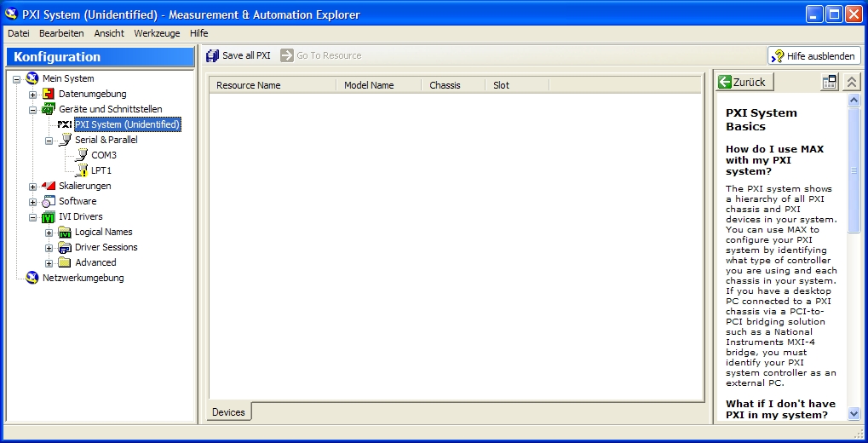The image size is (868, 443).
Task: Select the Devices tab
Action: click(x=228, y=412)
